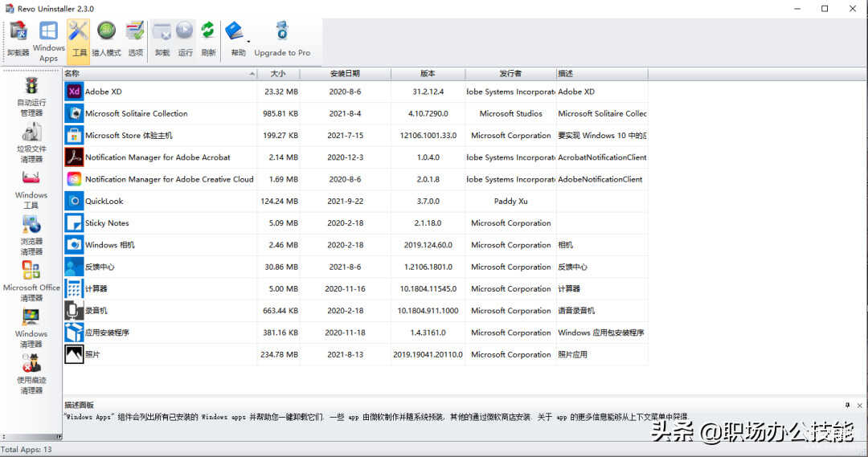Activate 猎人模式 (Hunter Mode)
This screenshot has height=457, width=868.
coord(106,39)
